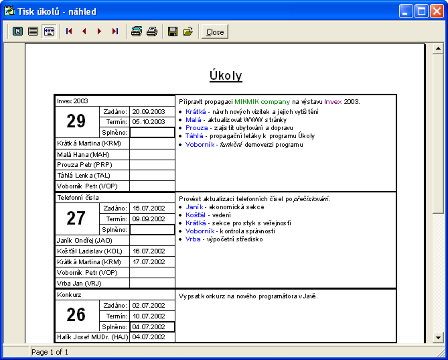
Task: Click task number 29
Action: click(x=76, y=121)
